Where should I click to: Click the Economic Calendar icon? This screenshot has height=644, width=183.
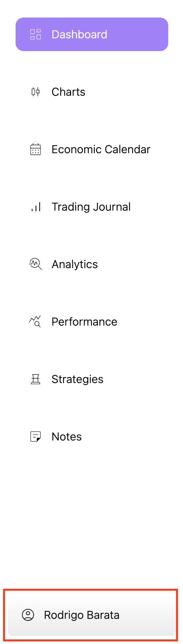pyautogui.click(x=36, y=149)
